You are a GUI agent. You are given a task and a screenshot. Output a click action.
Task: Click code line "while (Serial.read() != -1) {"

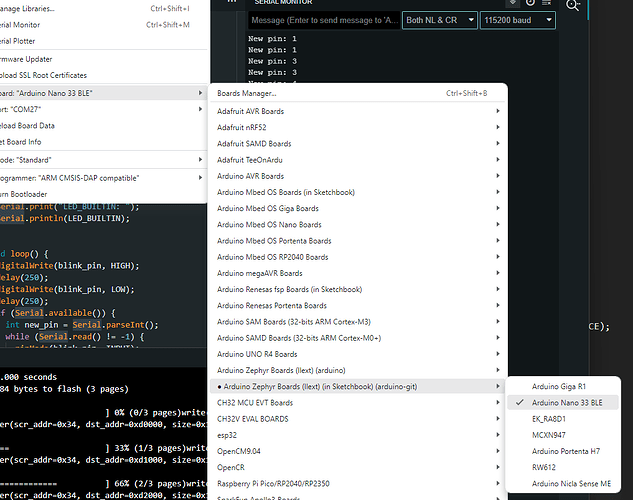pyautogui.click(x=75, y=337)
